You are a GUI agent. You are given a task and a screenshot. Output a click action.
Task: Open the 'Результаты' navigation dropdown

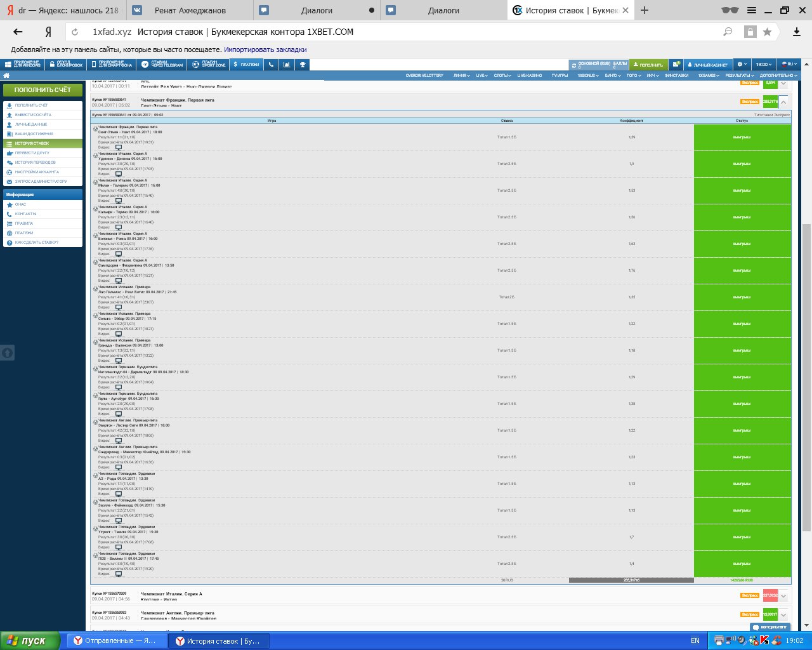(740, 76)
